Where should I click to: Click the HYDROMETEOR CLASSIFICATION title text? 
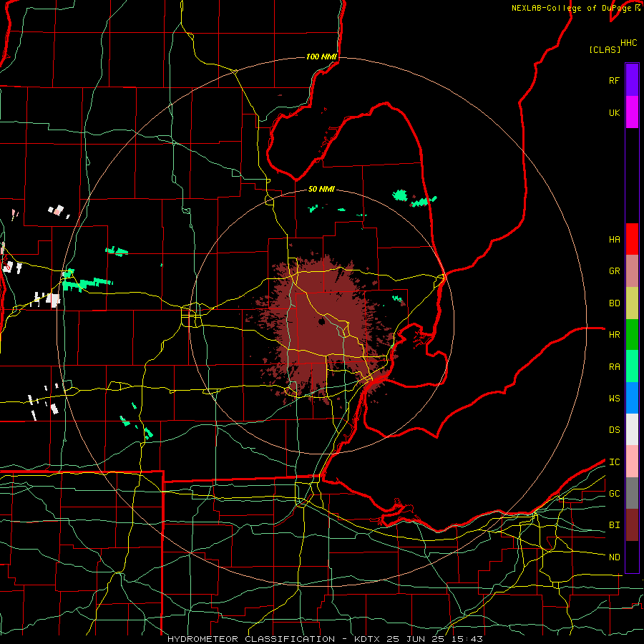click(x=251, y=639)
